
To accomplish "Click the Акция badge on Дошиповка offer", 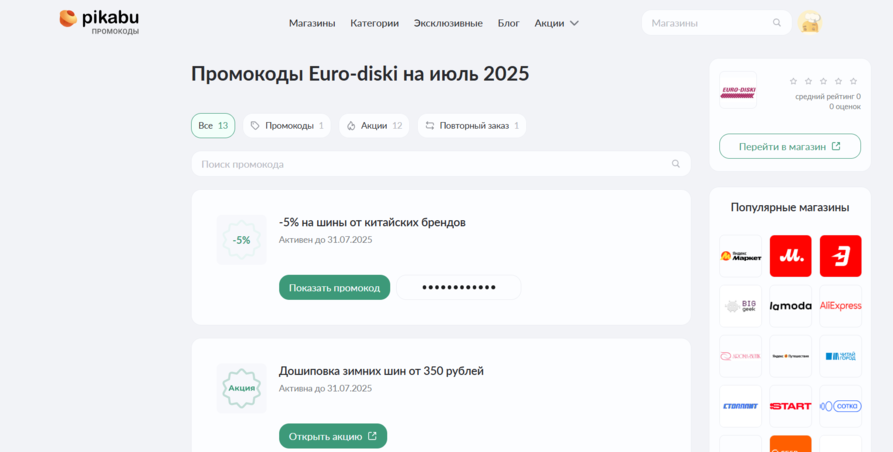I will point(241,388).
